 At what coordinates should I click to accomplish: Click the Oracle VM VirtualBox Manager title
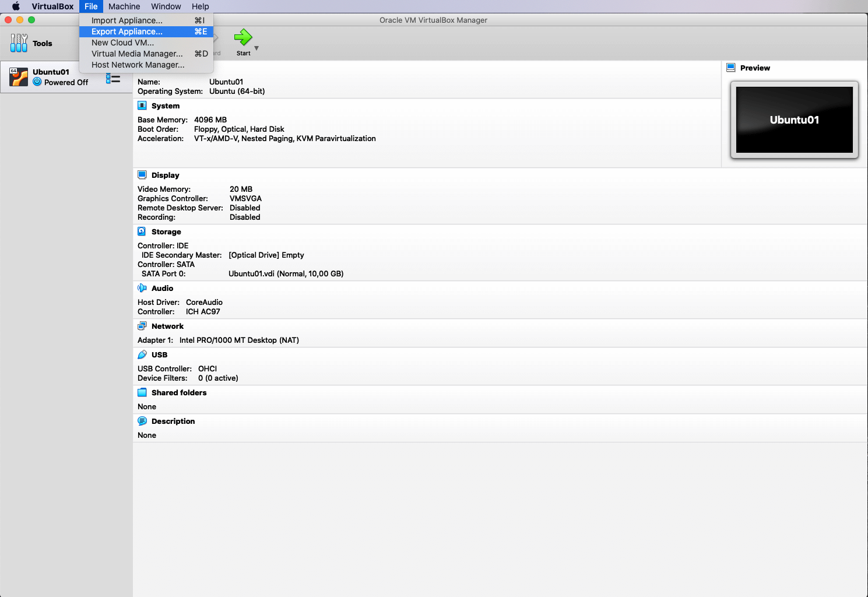coord(433,20)
